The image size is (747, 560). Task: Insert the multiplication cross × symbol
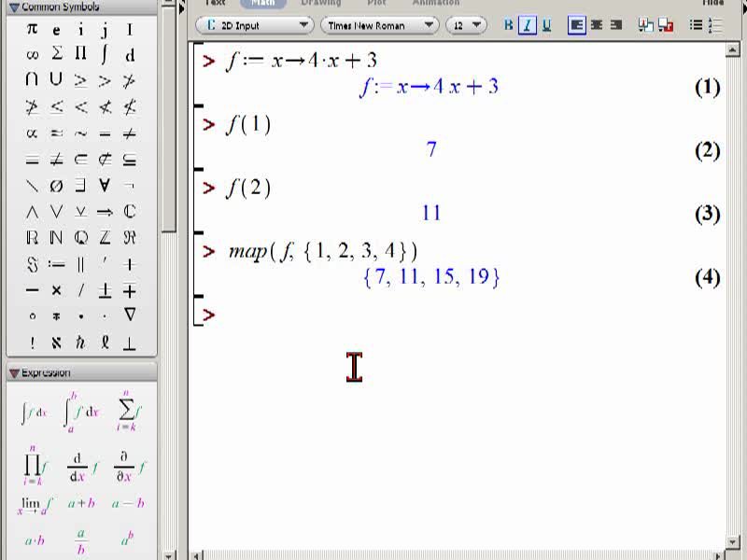(56, 290)
